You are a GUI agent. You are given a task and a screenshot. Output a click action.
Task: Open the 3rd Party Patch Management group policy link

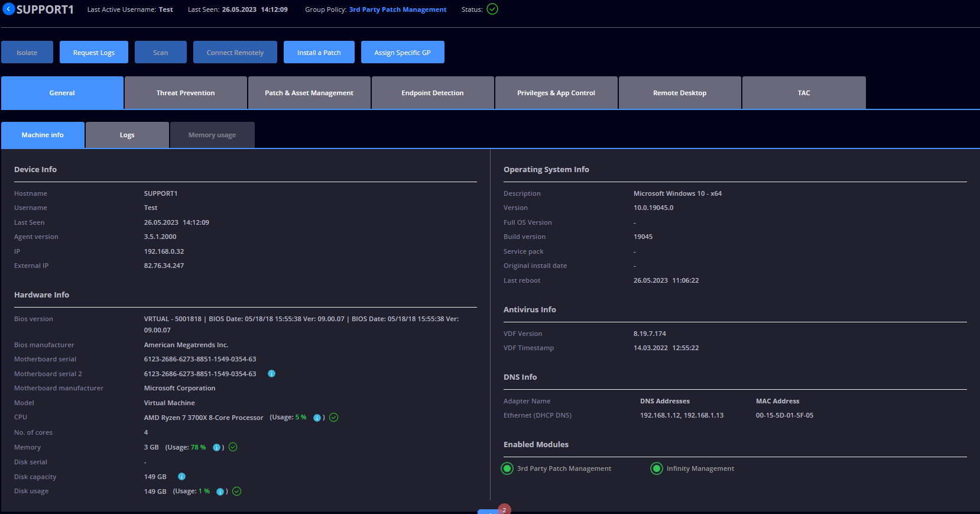pos(398,9)
